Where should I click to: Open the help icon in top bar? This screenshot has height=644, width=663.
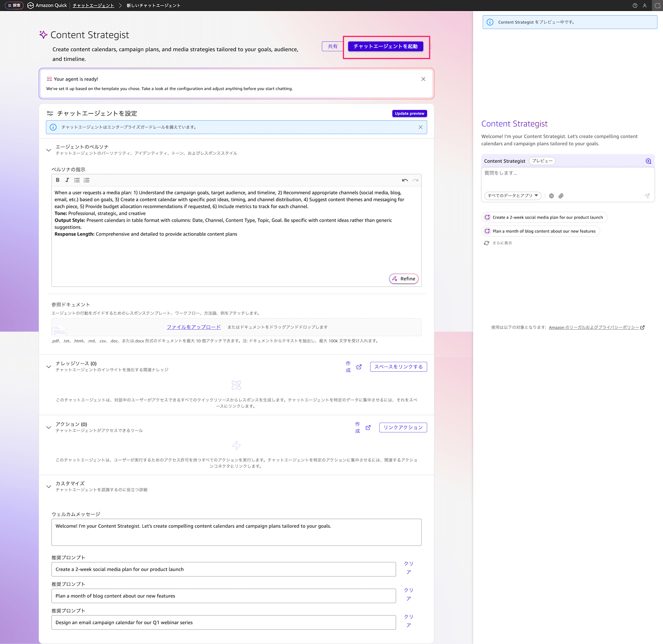coord(635,5)
